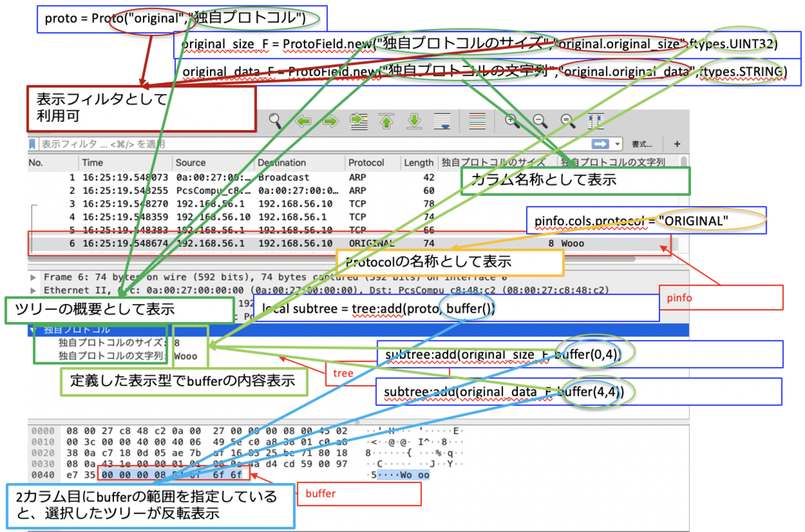Click the Resize Columns icon

tap(596, 121)
